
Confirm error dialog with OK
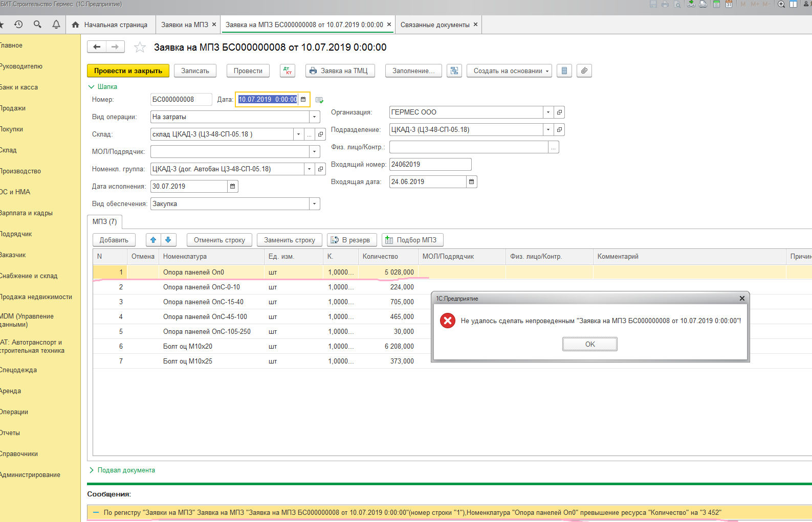click(x=590, y=344)
